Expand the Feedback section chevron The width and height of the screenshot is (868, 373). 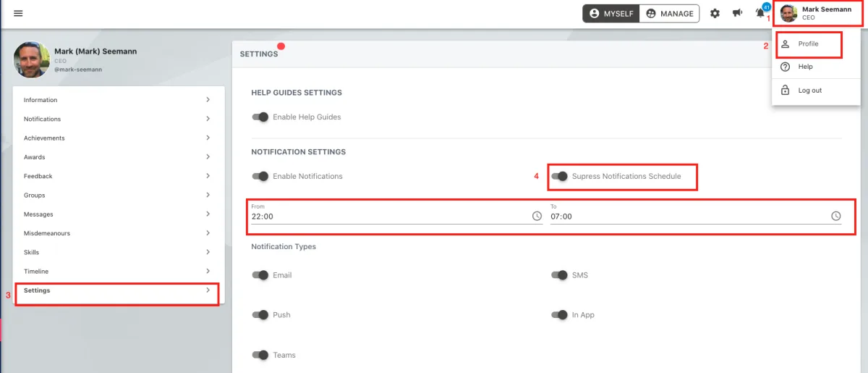[208, 176]
